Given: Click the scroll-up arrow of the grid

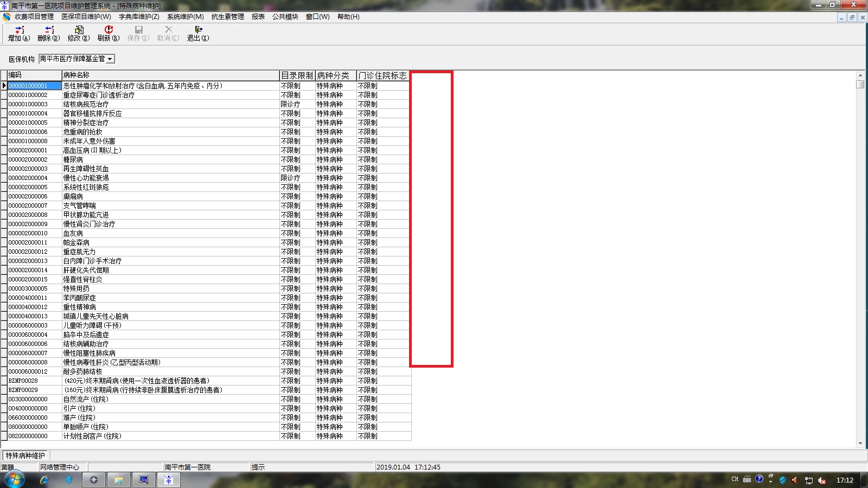Looking at the screenshot, I should point(860,75).
